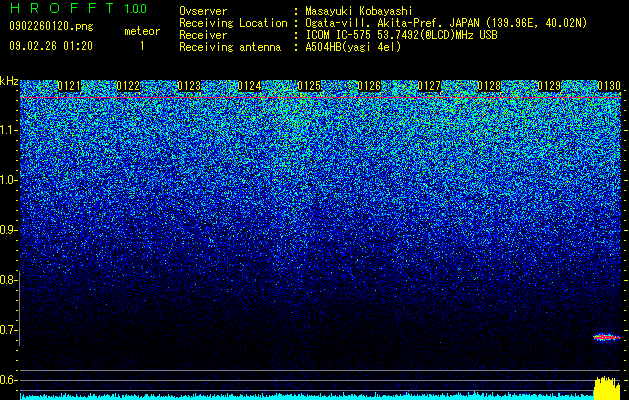Click the HROFFT 1.0.0 title text
Image resolution: width=629 pixels, height=400 pixels.
79,8
